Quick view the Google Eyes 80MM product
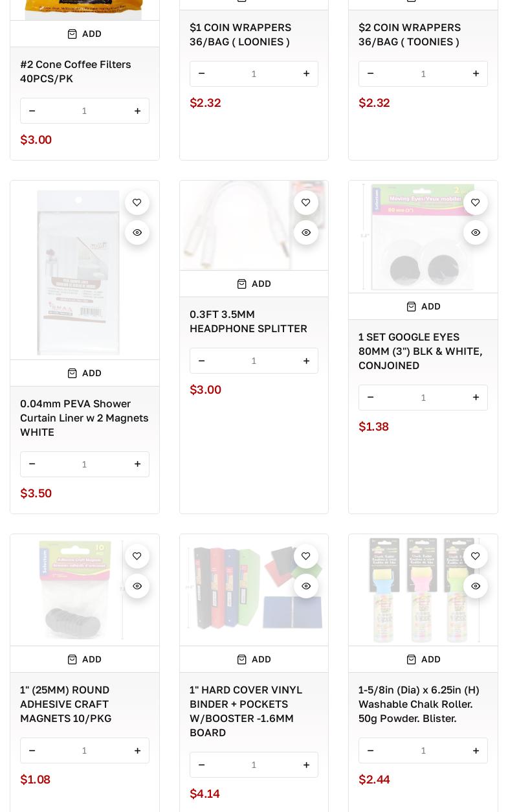The width and height of the screenshot is (508, 812). (x=476, y=232)
